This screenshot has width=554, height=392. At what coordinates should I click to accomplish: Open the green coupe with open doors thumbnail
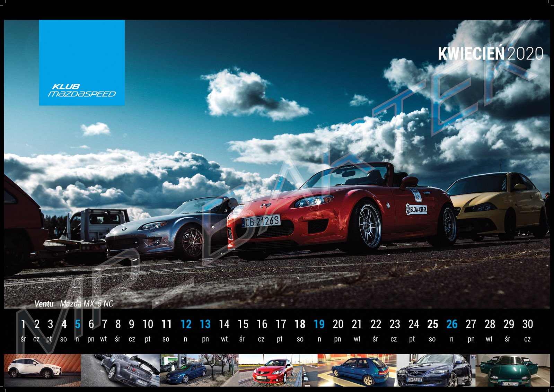pos(513,370)
